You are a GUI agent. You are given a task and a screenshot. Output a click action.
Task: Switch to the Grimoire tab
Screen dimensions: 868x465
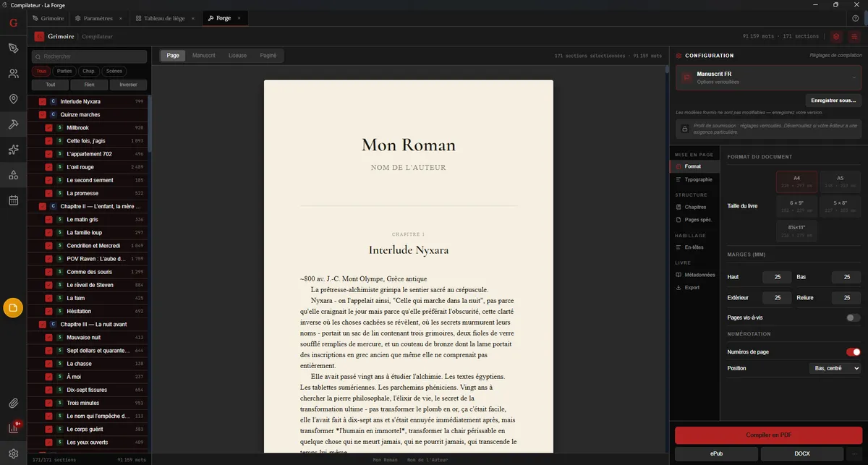49,18
